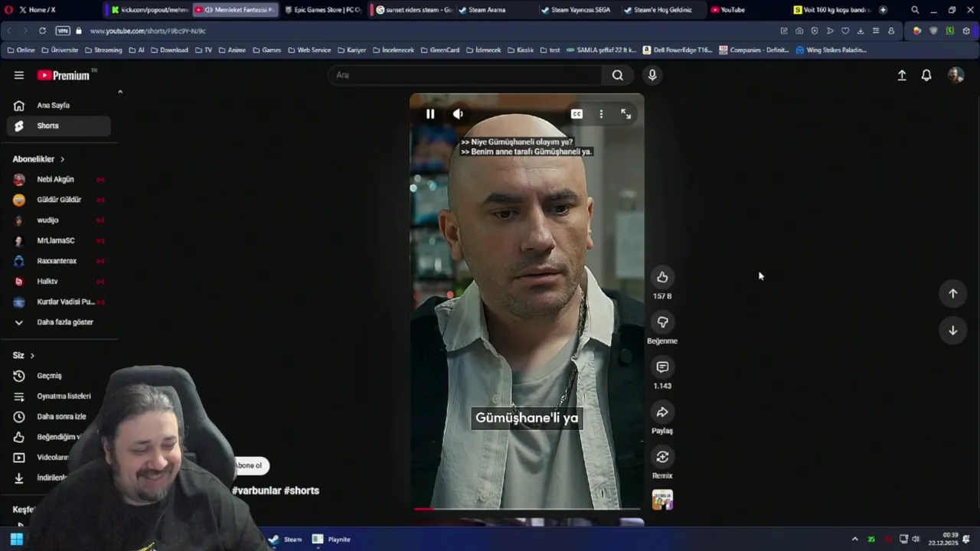Dislike the Short (Beğenme)
Screen dimensions: 980x551
(662, 322)
